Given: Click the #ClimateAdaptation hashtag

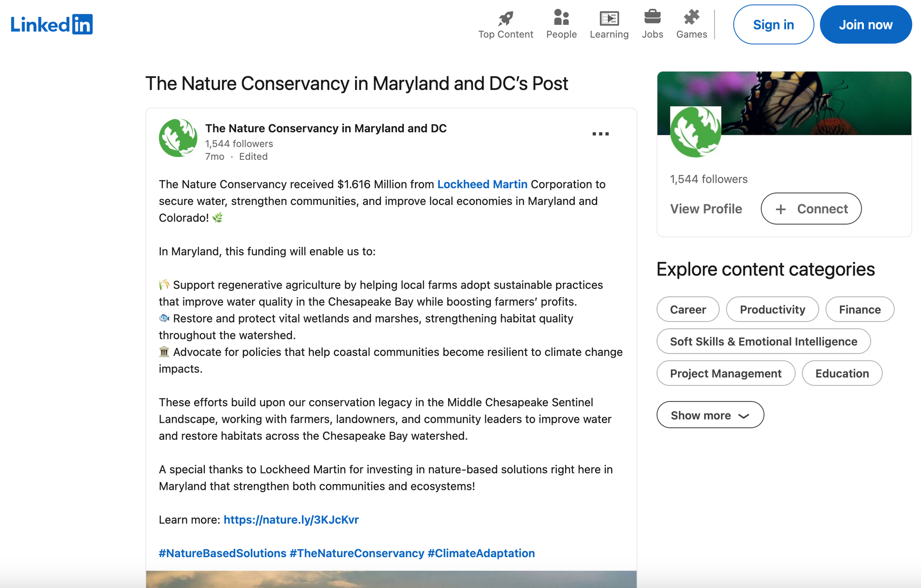Looking at the screenshot, I should [481, 553].
